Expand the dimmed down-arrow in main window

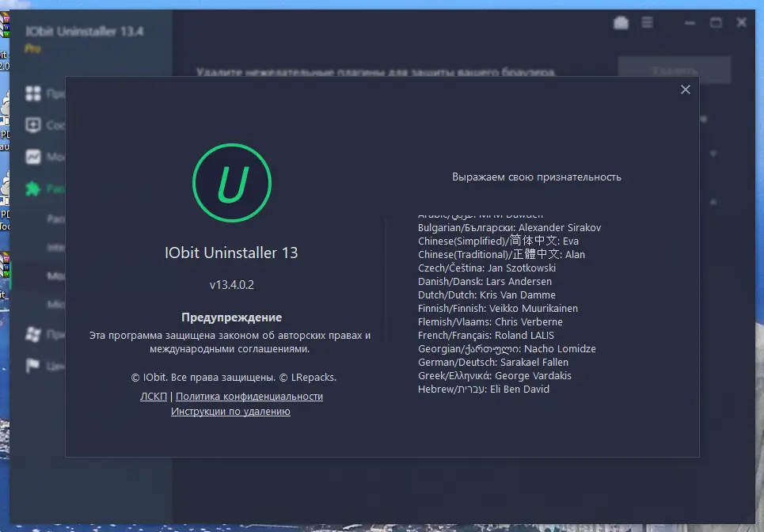(713, 154)
